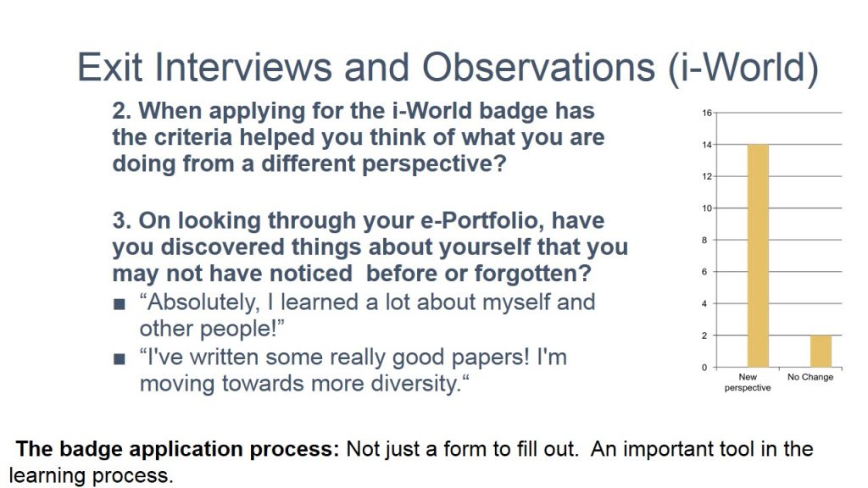Click the square bullet before 'I've written'

(119, 359)
